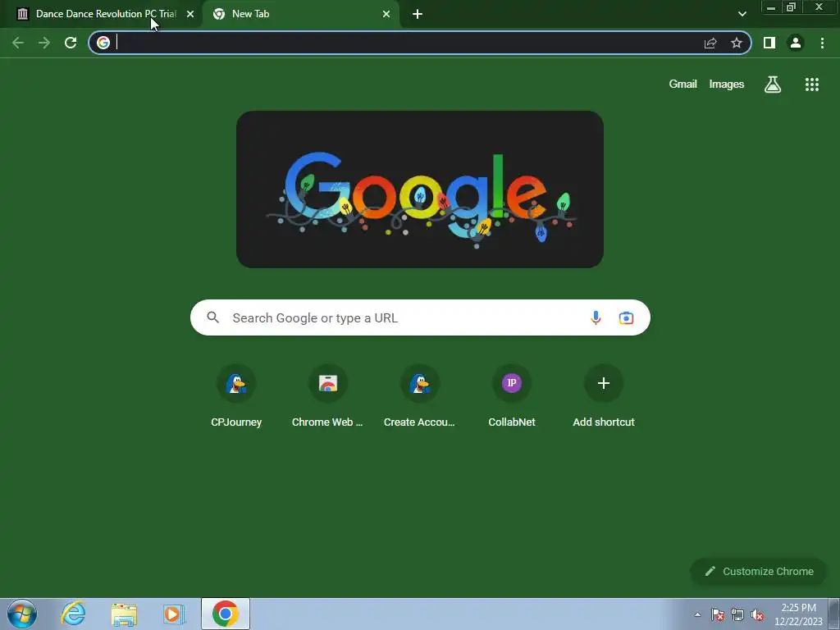The width and height of the screenshot is (840, 630).
Task: Open the CollabNet shortcut
Action: pyautogui.click(x=512, y=396)
